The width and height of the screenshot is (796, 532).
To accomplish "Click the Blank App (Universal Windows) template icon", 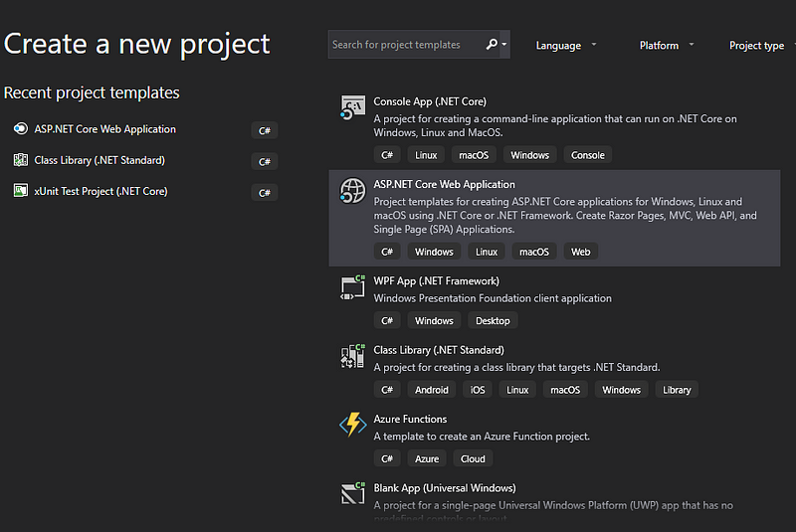I will (352, 493).
